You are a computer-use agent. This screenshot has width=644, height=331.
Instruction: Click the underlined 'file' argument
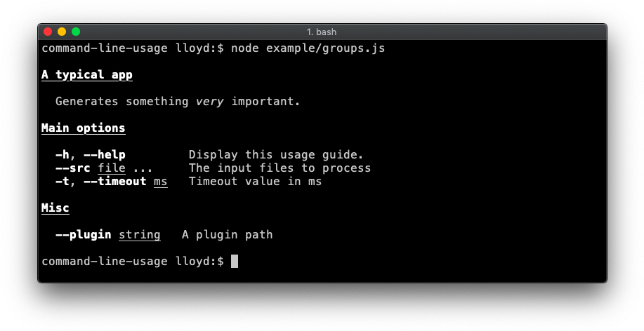pyautogui.click(x=112, y=168)
